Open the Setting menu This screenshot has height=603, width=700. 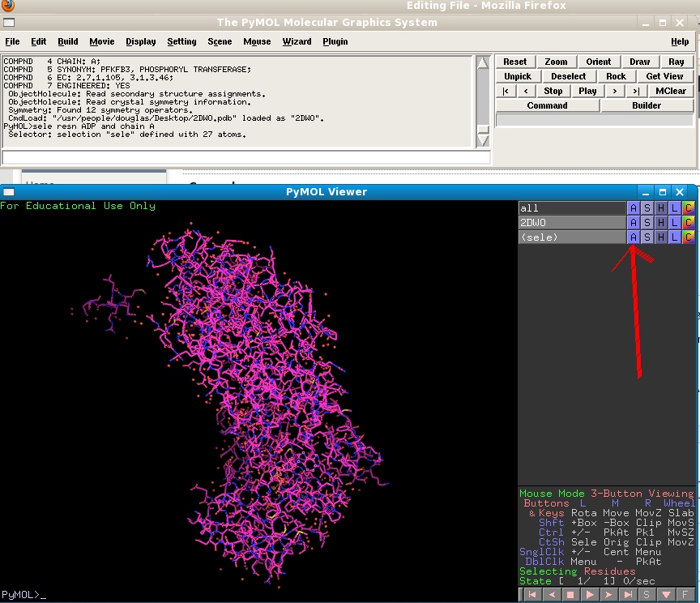click(x=181, y=41)
